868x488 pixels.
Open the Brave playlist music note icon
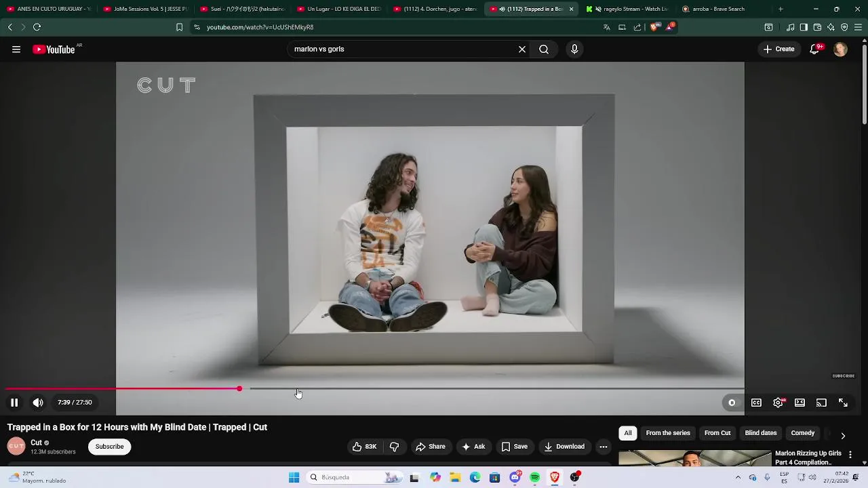pos(791,27)
